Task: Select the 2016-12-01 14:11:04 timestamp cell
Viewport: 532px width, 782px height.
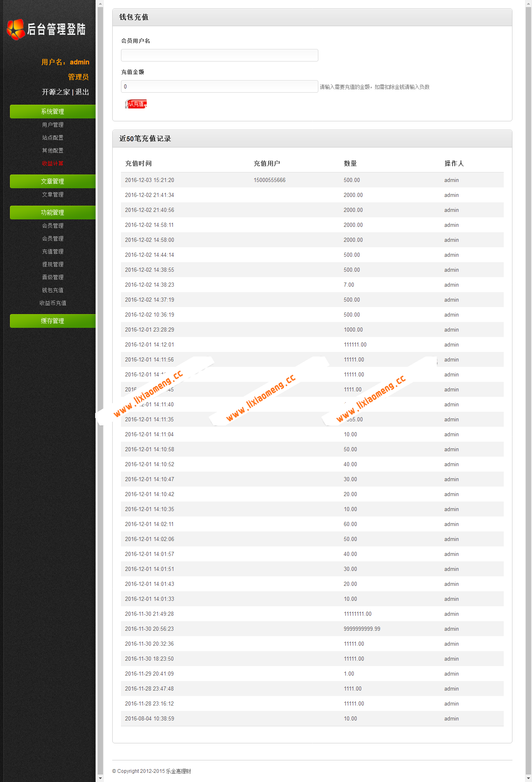Action: 150,434
